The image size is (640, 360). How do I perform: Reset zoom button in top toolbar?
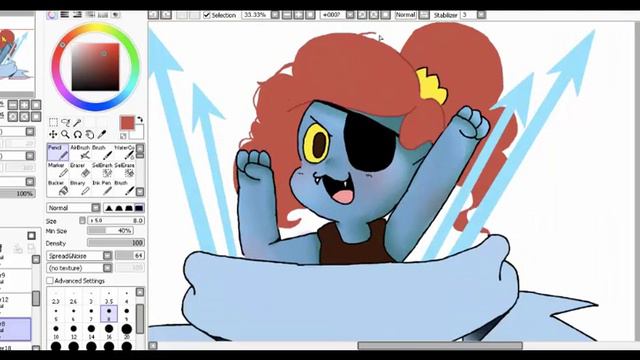click(311, 15)
